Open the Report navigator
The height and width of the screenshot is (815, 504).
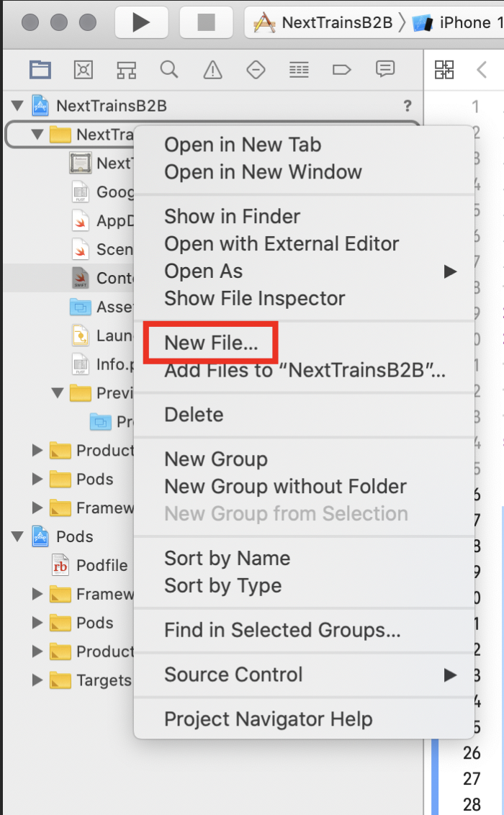pyautogui.click(x=385, y=69)
